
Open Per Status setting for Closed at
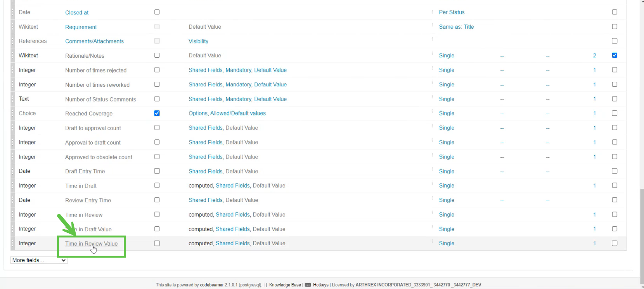pos(452,12)
